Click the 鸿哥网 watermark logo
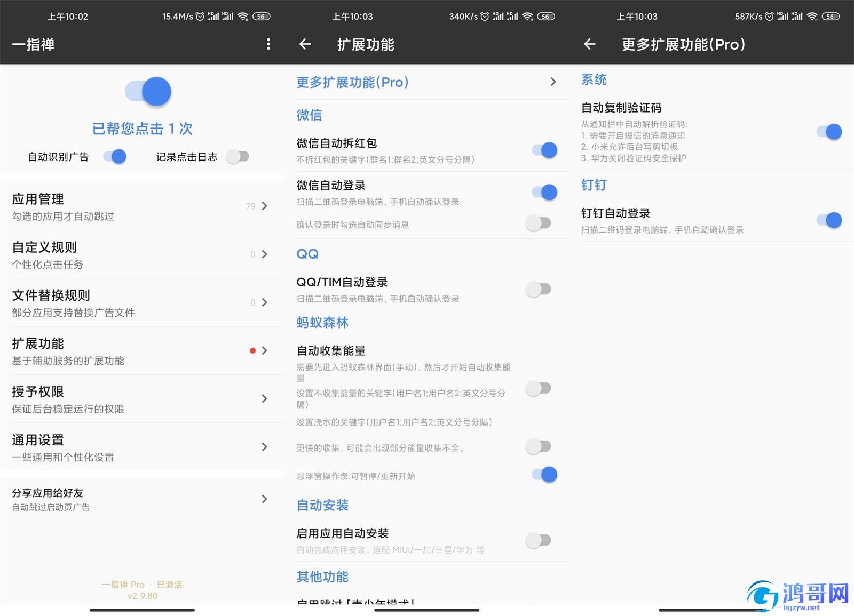Screen dimensions: 854x616 [x=798, y=596]
